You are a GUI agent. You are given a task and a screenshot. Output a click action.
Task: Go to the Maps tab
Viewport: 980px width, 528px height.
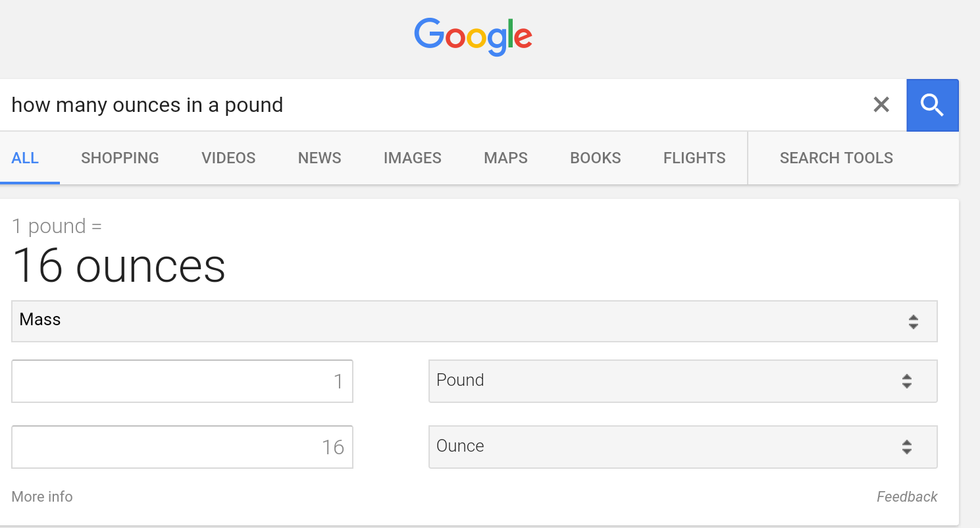point(505,158)
